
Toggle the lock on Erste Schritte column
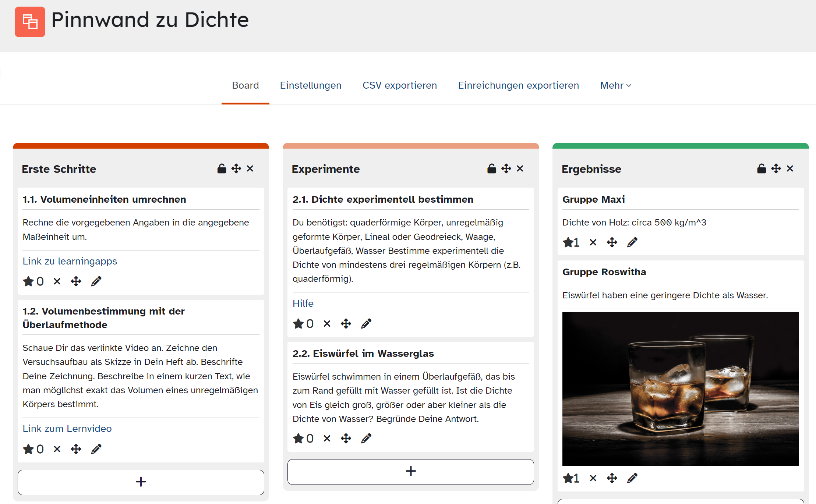[222, 168]
